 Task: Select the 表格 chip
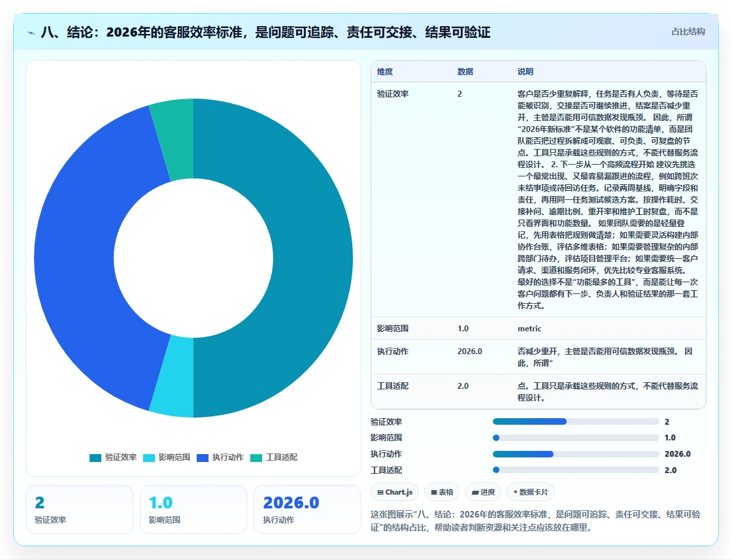(442, 492)
